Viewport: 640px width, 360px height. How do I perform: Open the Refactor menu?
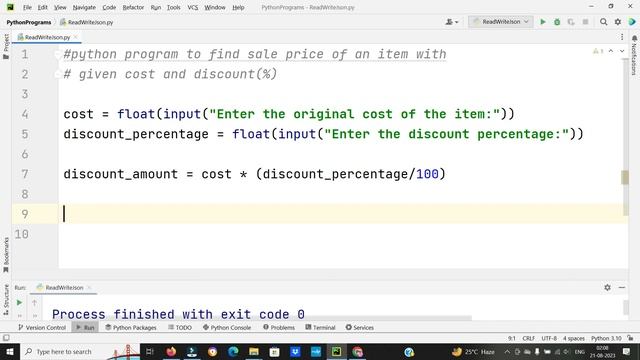133,7
